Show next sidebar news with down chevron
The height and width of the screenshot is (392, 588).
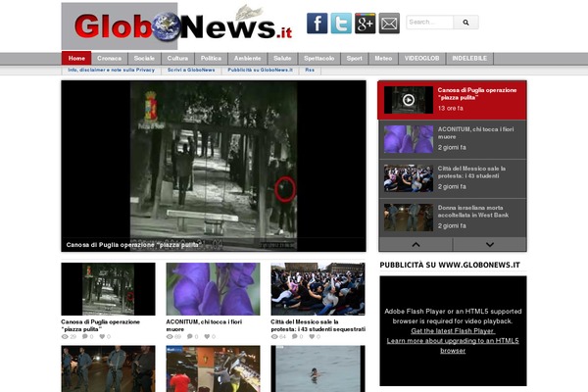point(490,245)
